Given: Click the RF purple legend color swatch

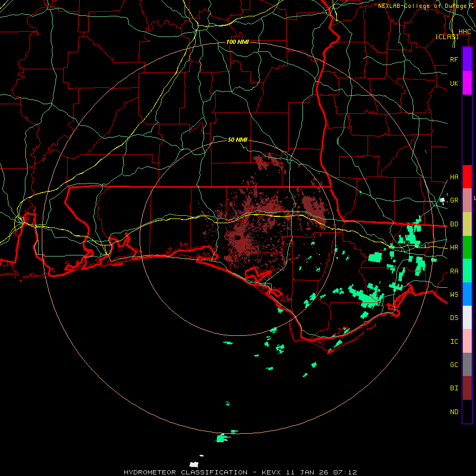Looking at the screenshot, I should [467, 59].
